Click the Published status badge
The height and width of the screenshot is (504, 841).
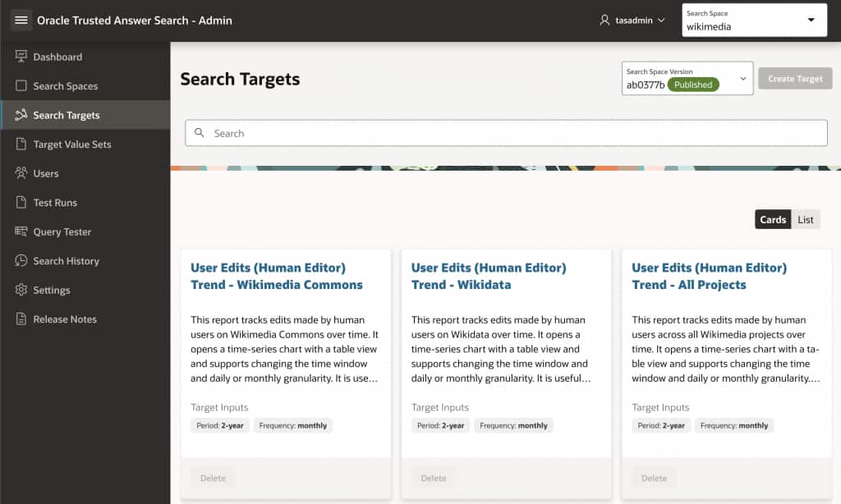pyautogui.click(x=693, y=85)
